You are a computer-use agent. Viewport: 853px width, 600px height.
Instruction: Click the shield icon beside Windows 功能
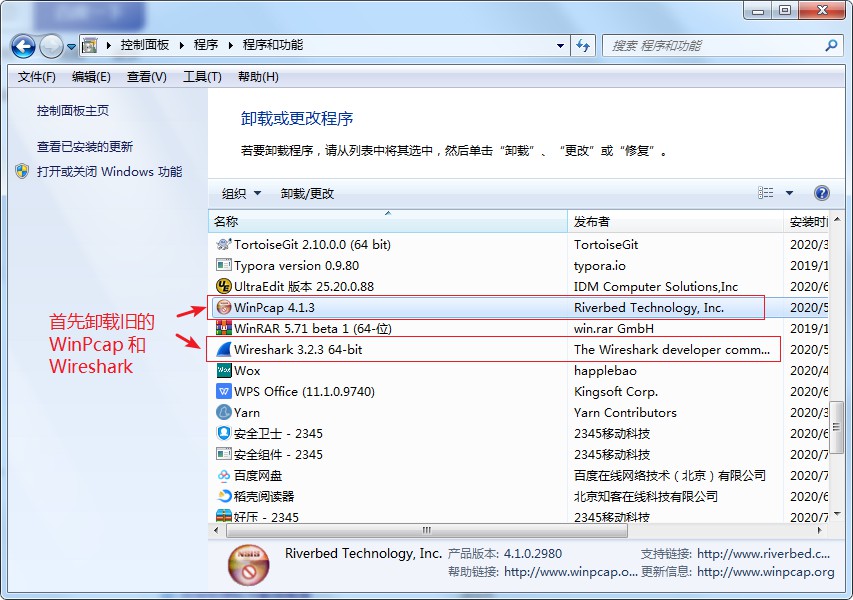pyautogui.click(x=22, y=171)
